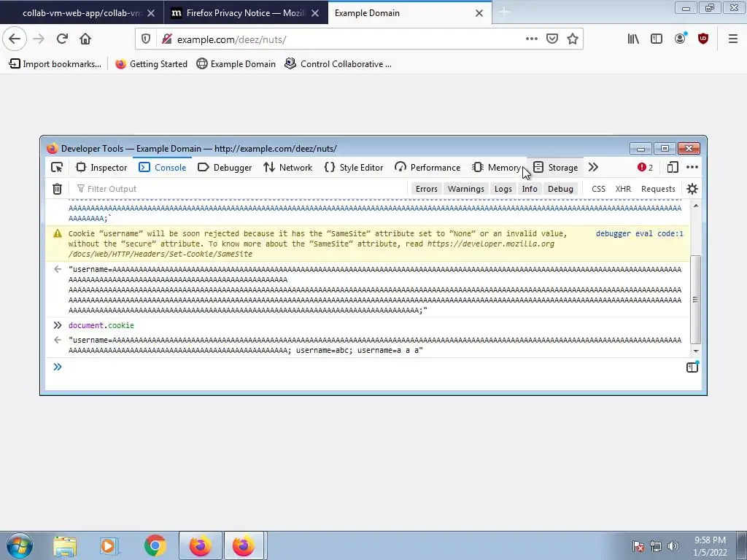Screen dimensions: 747x560
Task: Switch to the Console tab
Action: pos(163,168)
